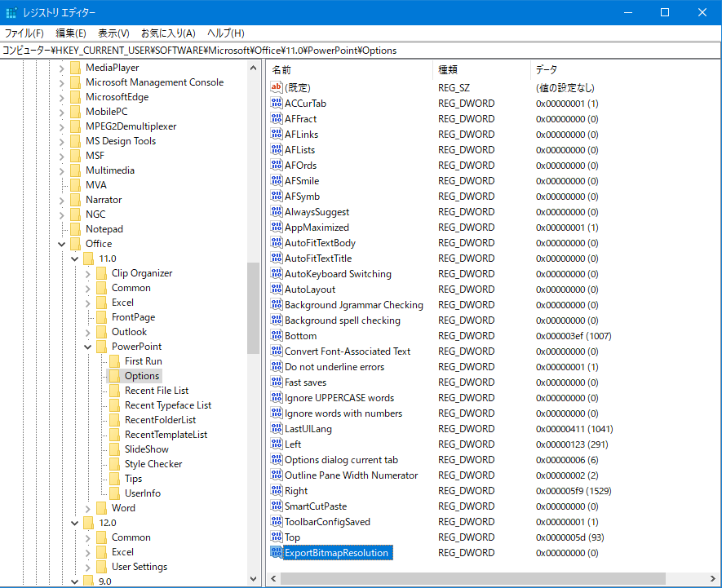The width and height of the screenshot is (722, 588).
Task: Click the folder icon of Word key
Action: (102, 508)
